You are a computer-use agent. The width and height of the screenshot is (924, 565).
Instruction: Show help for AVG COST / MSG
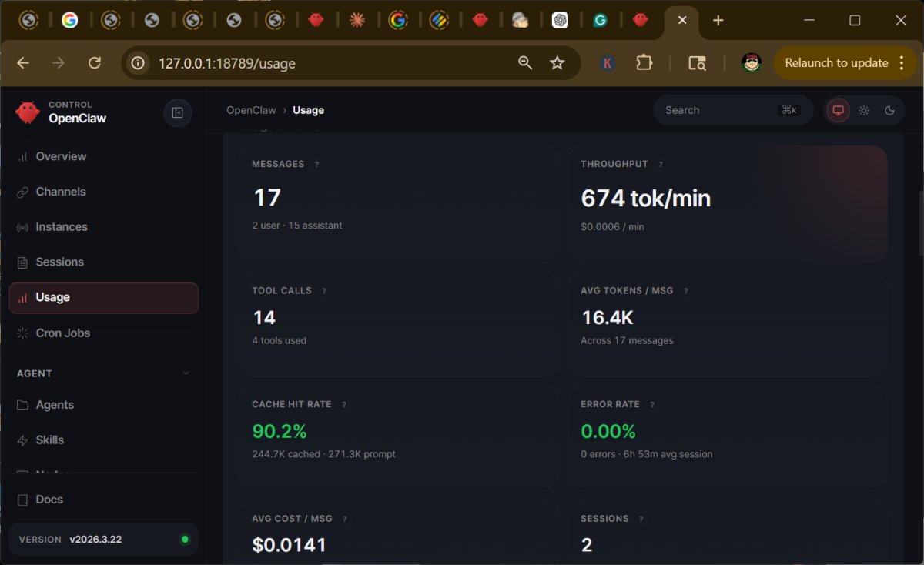(x=345, y=519)
